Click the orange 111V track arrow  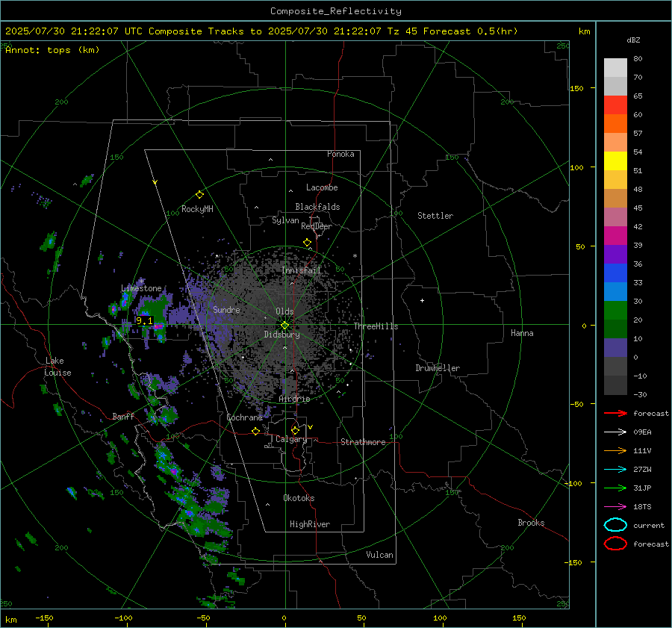(615, 450)
